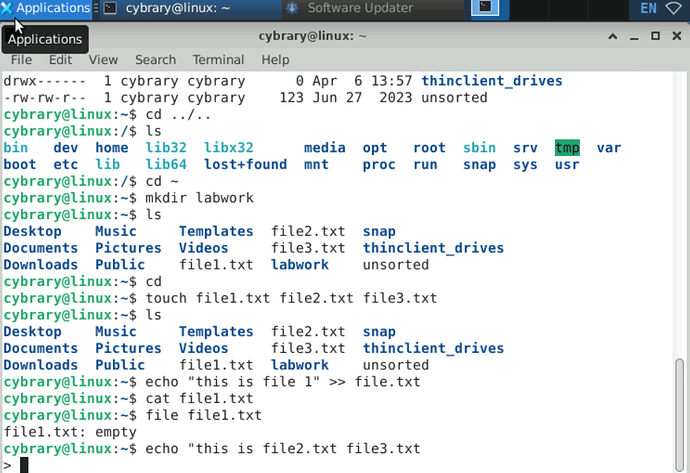
Task: Click the terminal icon right of Software Updater
Action: coord(485,9)
